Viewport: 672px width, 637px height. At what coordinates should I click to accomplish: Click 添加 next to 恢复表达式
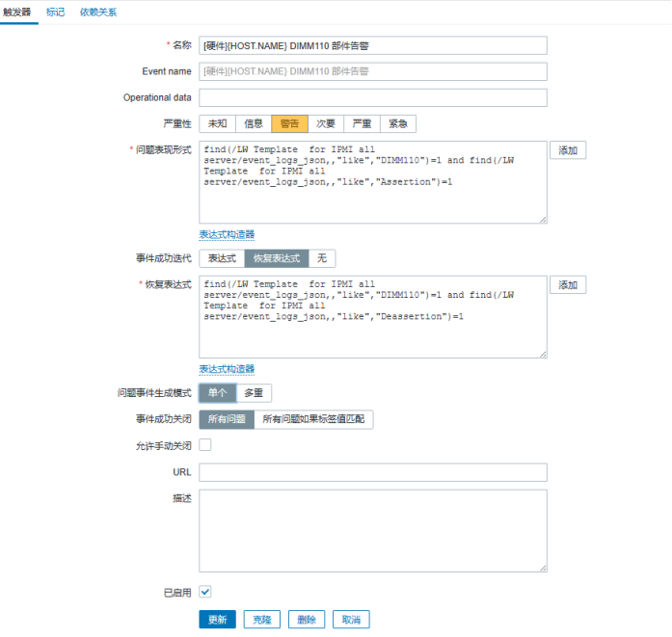pyautogui.click(x=568, y=285)
